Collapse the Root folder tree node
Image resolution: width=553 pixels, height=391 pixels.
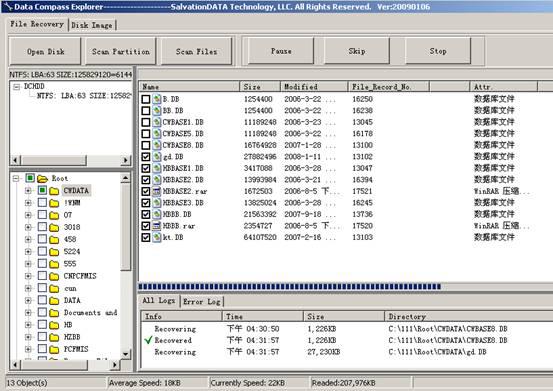(x=16, y=178)
